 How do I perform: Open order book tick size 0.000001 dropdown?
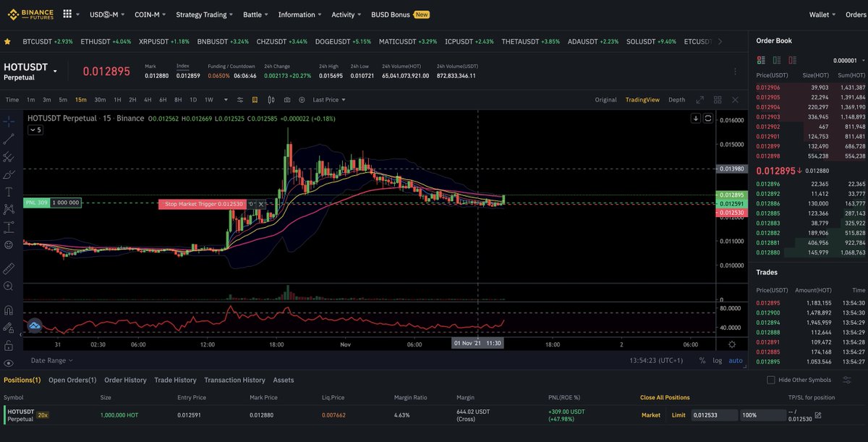850,61
